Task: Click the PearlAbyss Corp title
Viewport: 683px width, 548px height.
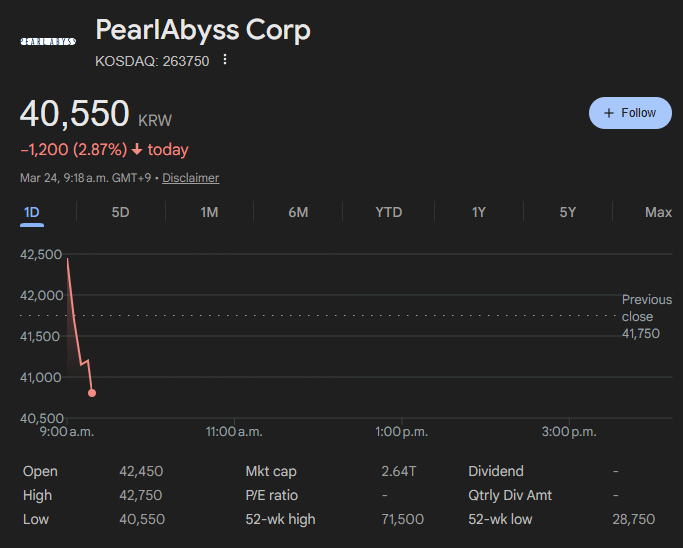Action: (203, 30)
